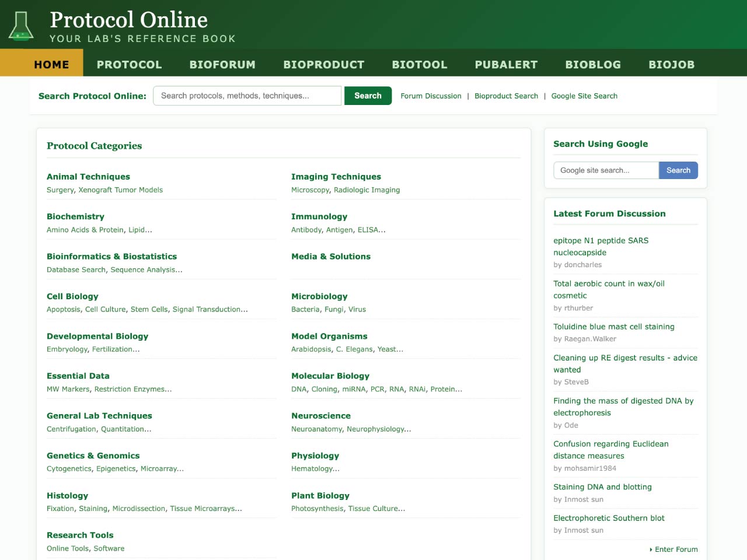Open the Histology category
This screenshot has width=747, height=560.
tap(67, 495)
